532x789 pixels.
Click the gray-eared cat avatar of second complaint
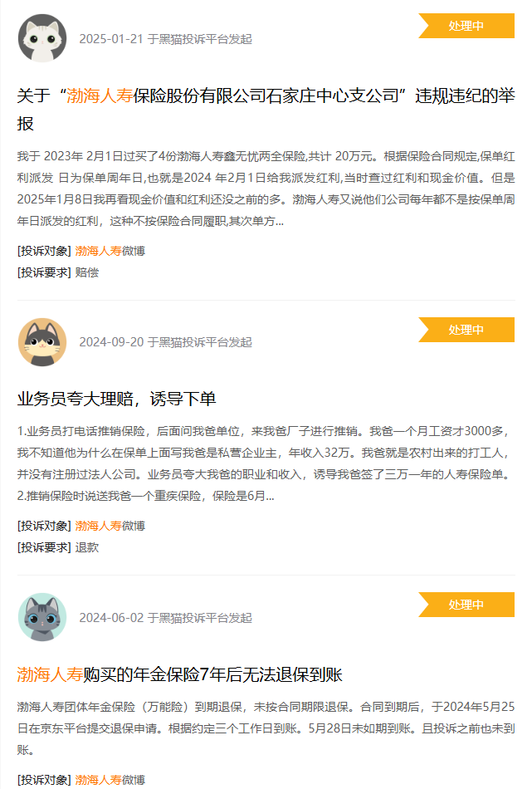click(42, 342)
